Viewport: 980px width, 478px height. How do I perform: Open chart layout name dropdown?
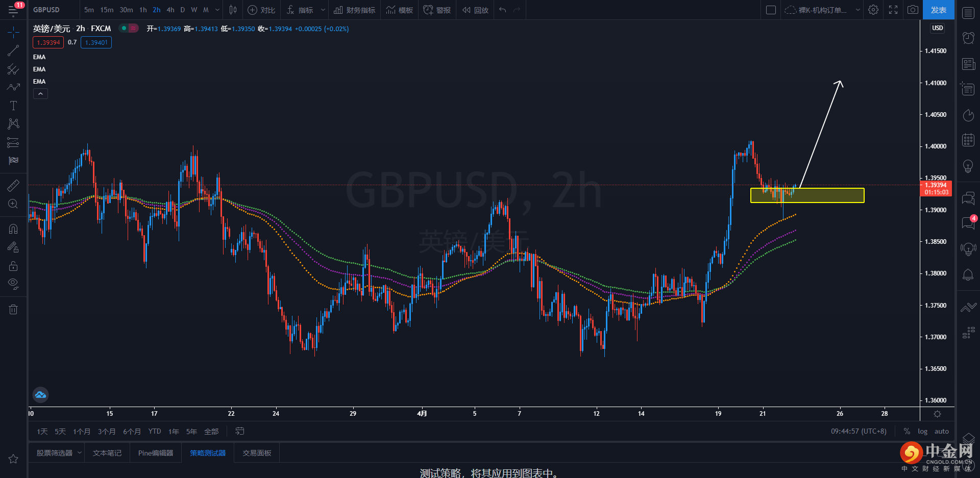tap(858, 10)
